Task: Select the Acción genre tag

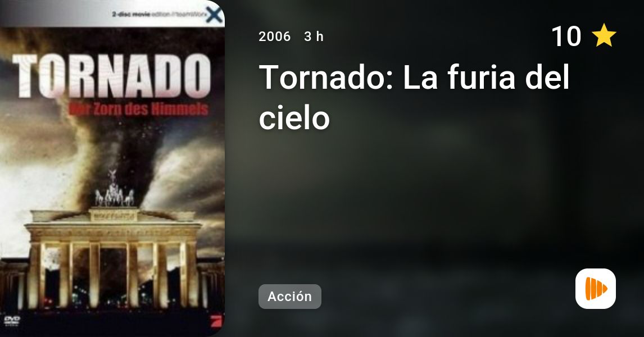Action: pos(289,297)
